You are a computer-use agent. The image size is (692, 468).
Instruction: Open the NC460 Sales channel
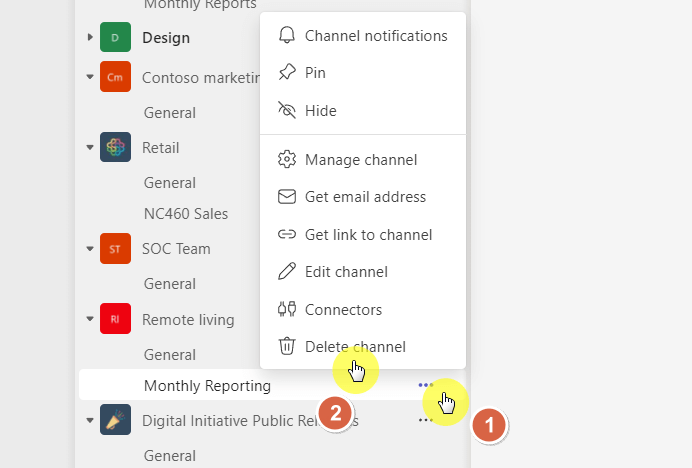tap(186, 214)
